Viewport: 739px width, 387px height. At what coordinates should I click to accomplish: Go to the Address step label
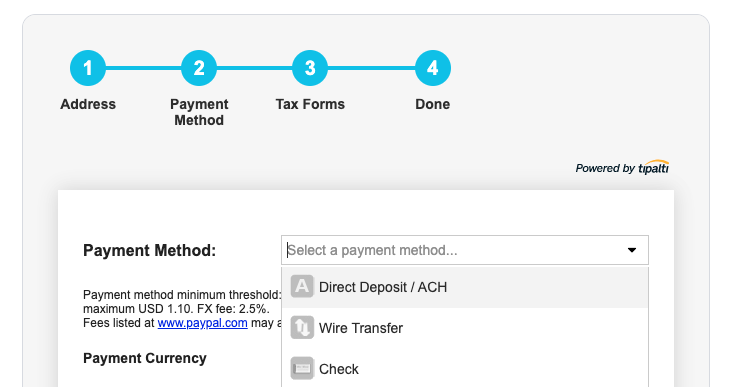(x=88, y=104)
